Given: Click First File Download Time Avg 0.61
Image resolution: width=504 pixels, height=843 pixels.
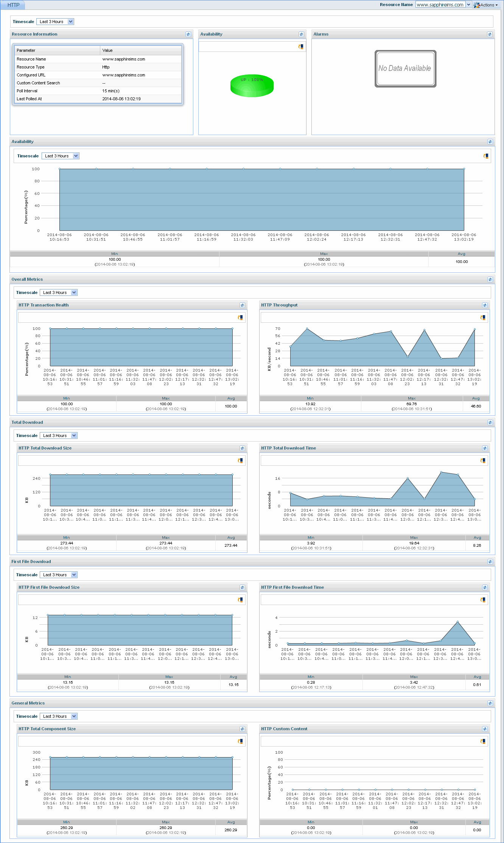Looking at the screenshot, I should [x=477, y=684].
